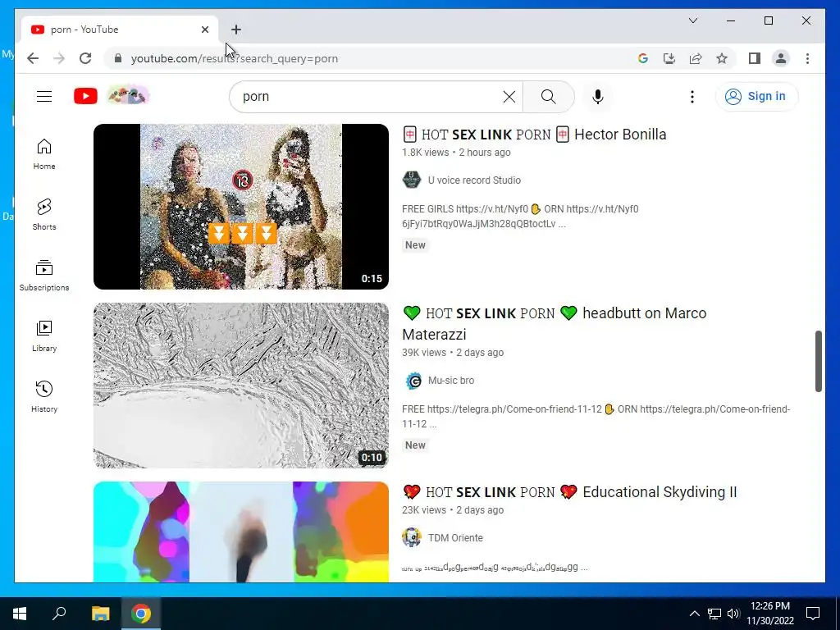Open the YouTube guide hamburger menu

pyautogui.click(x=44, y=97)
